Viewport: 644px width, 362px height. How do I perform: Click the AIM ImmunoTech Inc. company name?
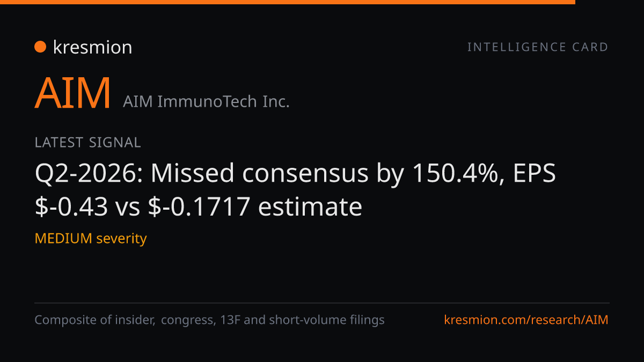206,101
